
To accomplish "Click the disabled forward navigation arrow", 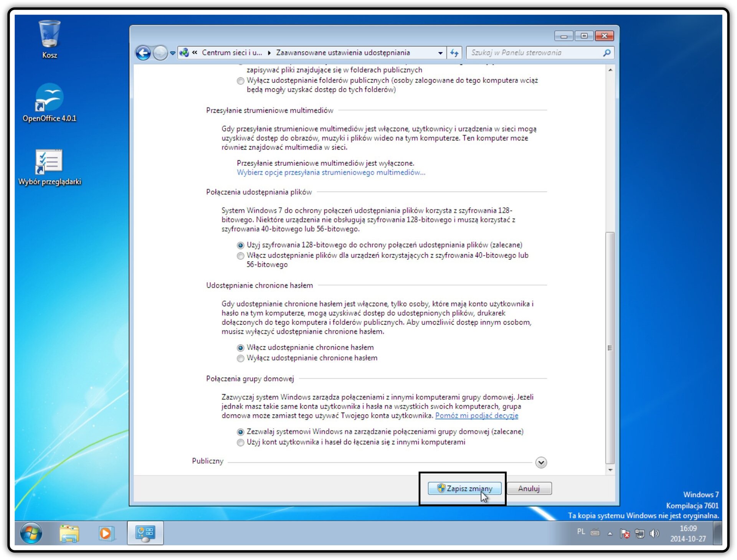I will (x=160, y=53).
